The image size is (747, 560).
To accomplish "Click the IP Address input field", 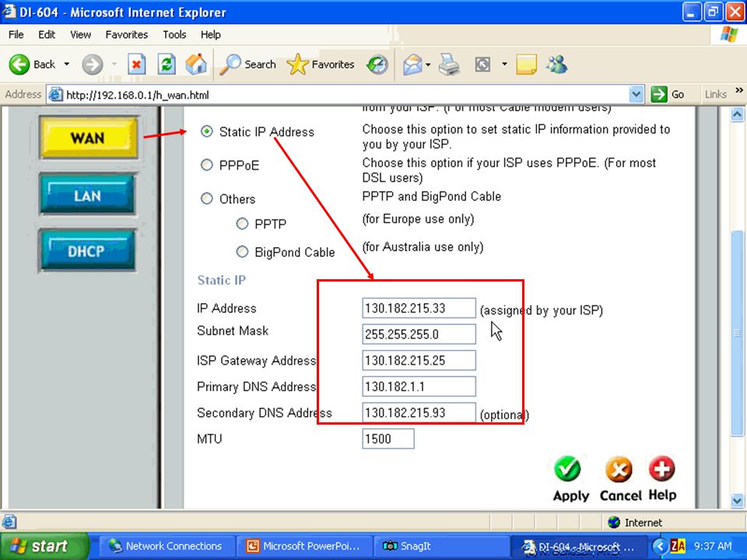I will point(419,308).
